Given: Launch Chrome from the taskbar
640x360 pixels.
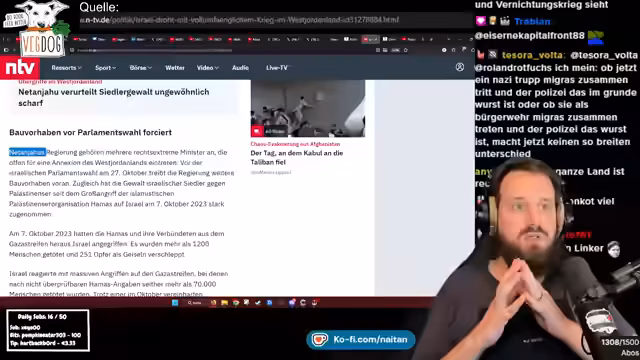Looking at the screenshot, I should click(236, 303).
